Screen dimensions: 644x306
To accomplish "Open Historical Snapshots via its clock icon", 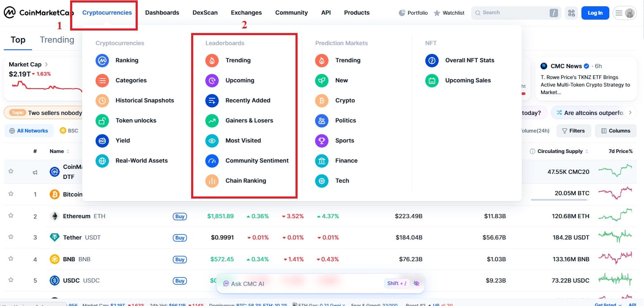I will 102,100.
